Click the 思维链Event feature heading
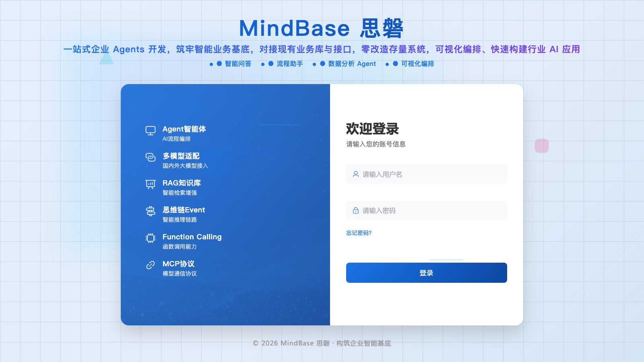Screen dimensions: 644x362 pyautogui.click(x=184, y=210)
